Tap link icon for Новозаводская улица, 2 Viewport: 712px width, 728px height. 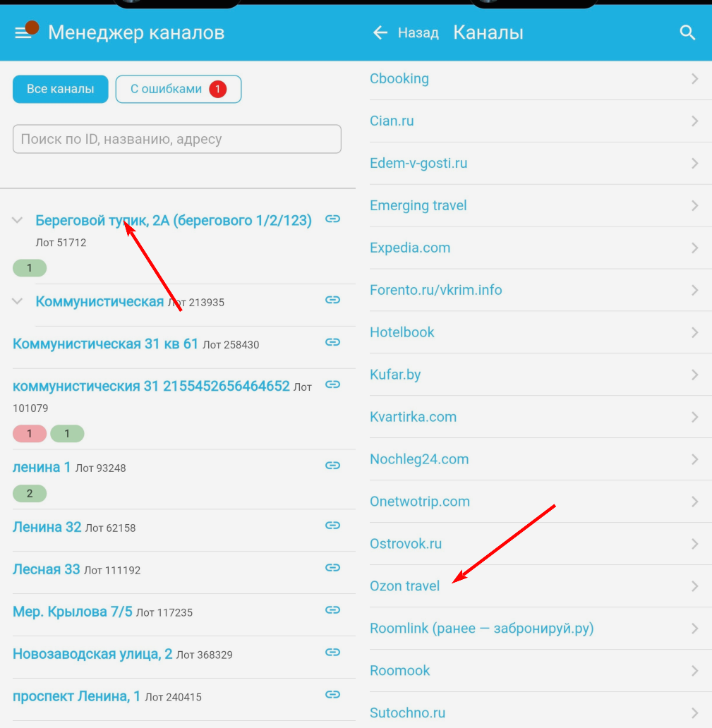coord(332,651)
